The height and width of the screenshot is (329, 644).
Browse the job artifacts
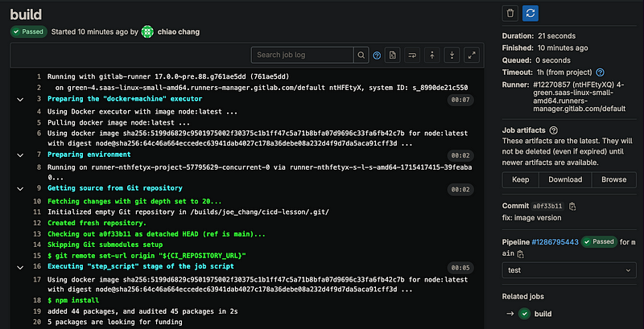613,179
